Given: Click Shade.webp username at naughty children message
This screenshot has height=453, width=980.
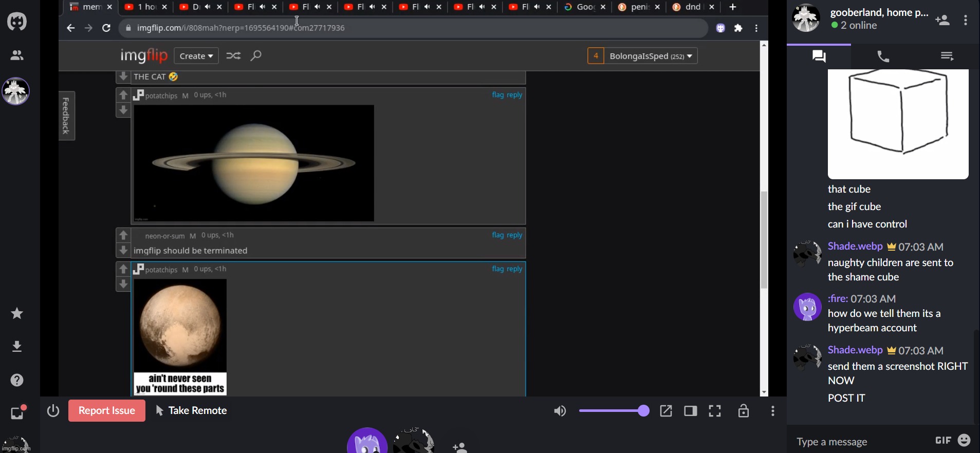Looking at the screenshot, I should 855,247.
